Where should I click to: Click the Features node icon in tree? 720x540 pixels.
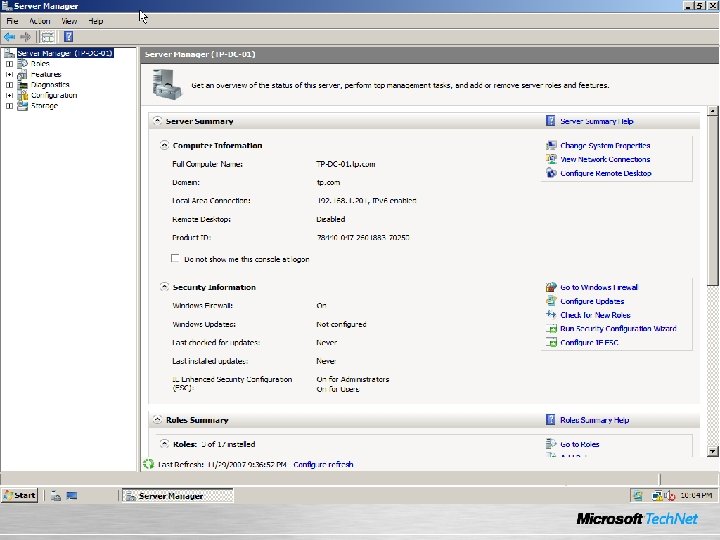pos(22,74)
